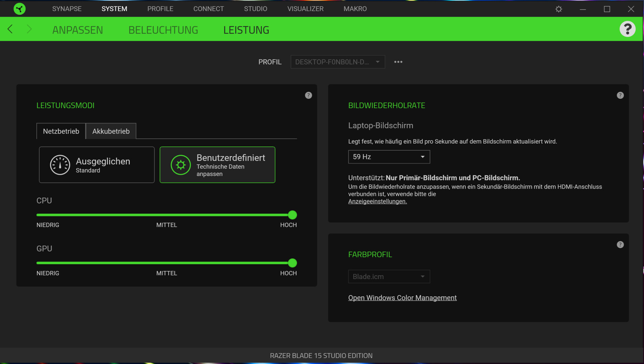This screenshot has height=364, width=644.
Task: Expand the Profil selection dropdown
Action: (337, 62)
